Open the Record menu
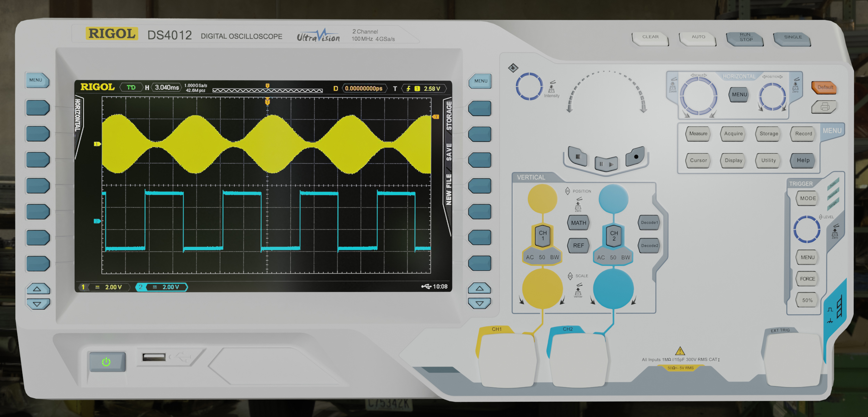This screenshot has width=868, height=417. (803, 134)
